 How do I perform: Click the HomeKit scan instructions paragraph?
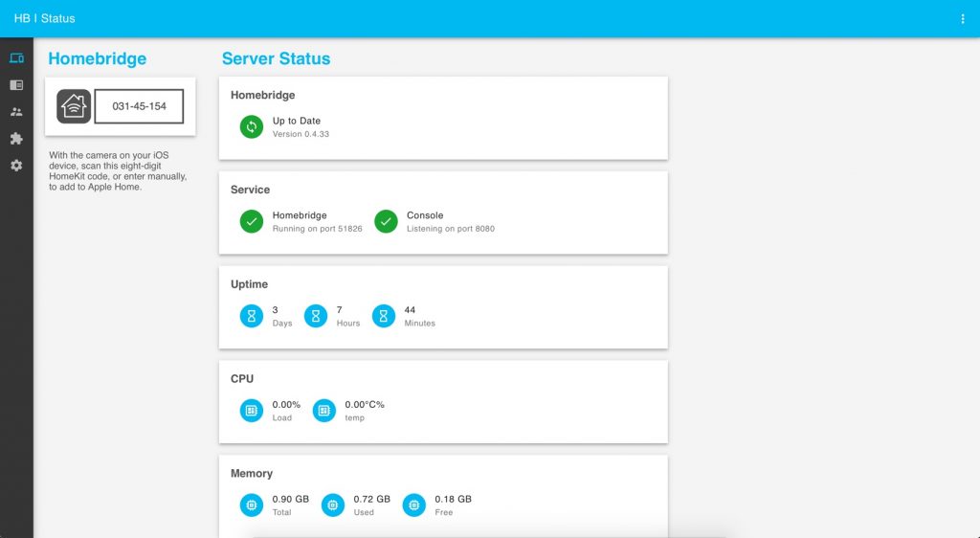point(118,171)
